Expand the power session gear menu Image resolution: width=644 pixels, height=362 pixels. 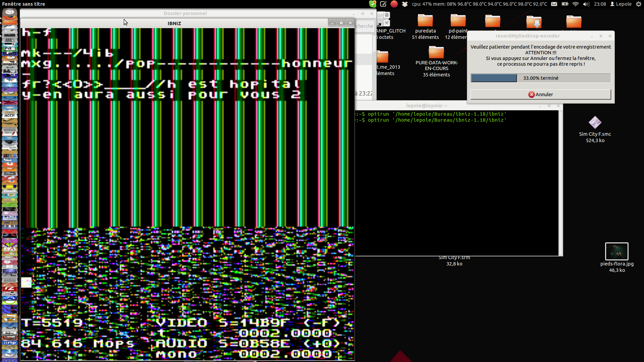pyautogui.click(x=639, y=4)
